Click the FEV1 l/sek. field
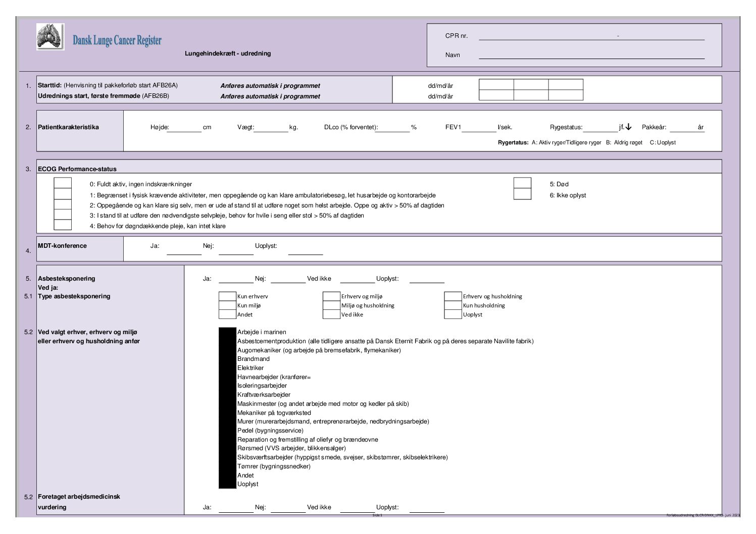This screenshot has height=534, width=756. (x=479, y=128)
